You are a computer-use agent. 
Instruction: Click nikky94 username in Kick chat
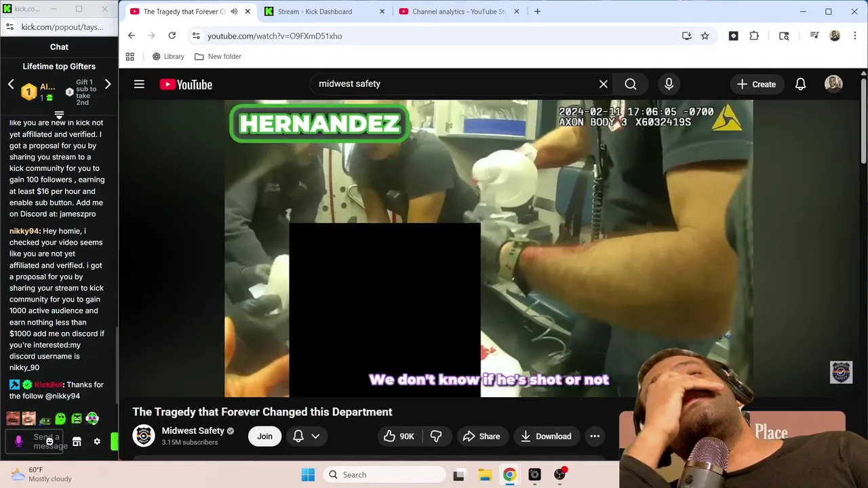(24, 231)
